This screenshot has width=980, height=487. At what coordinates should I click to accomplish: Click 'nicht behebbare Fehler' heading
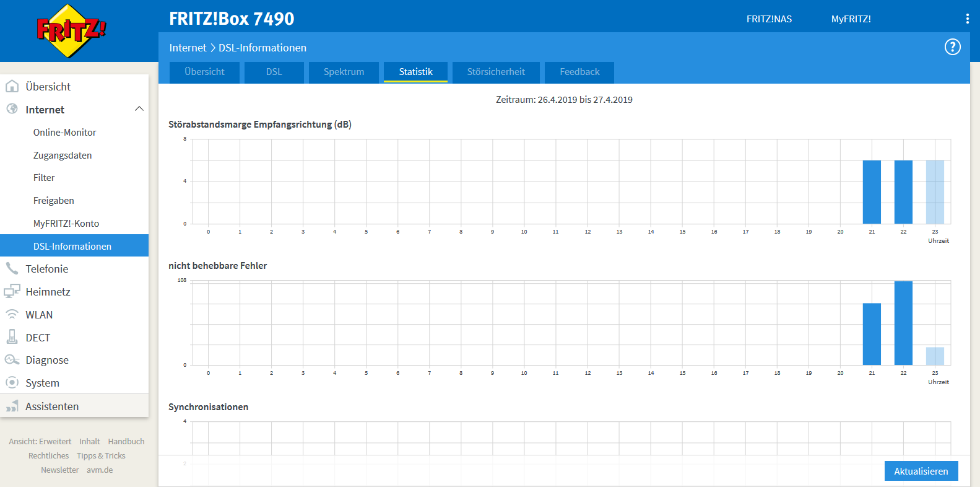click(217, 265)
